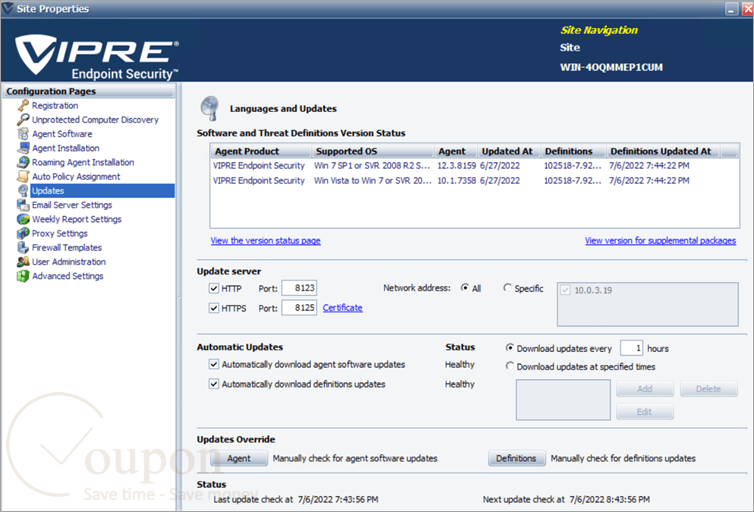Toggle the HTTPS update server checkbox
Image resolution: width=754 pixels, height=512 pixels.
click(214, 308)
